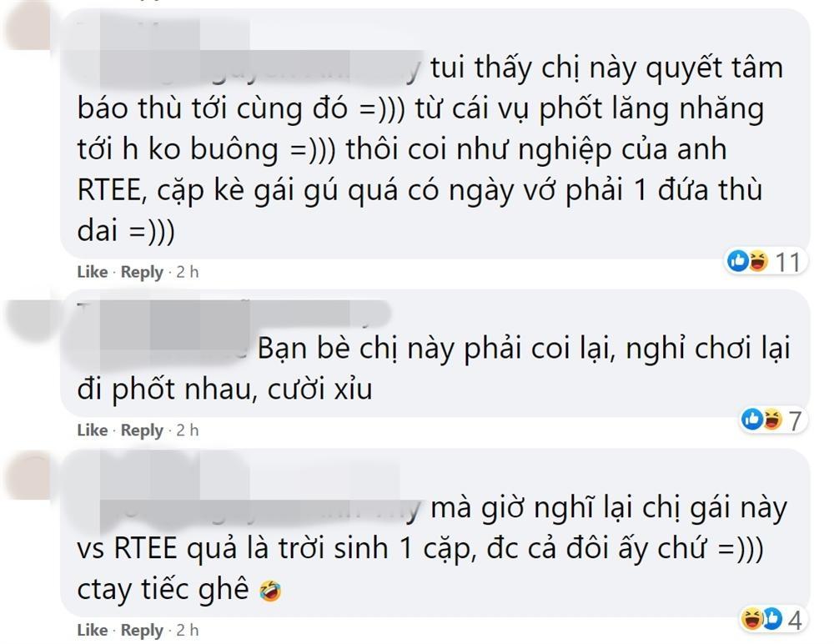Click the haha reaction icon beside count 4
The height and width of the screenshot is (644, 834).
[x=751, y=619]
